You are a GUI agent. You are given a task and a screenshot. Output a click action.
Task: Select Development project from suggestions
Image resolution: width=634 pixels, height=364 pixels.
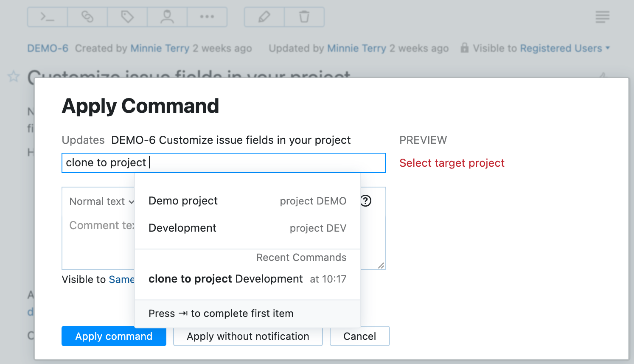coord(182,228)
